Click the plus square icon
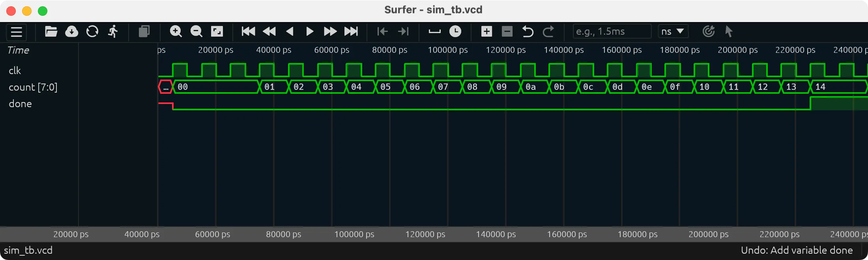The width and height of the screenshot is (868, 260). pyautogui.click(x=487, y=32)
